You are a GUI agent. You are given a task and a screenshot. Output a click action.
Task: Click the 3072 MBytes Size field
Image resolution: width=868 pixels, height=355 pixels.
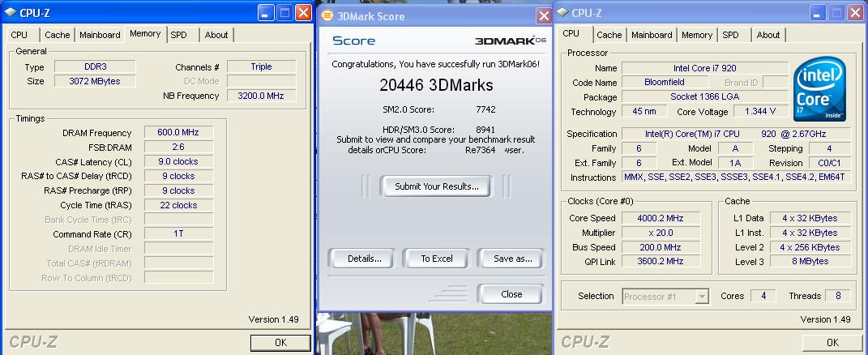click(95, 81)
